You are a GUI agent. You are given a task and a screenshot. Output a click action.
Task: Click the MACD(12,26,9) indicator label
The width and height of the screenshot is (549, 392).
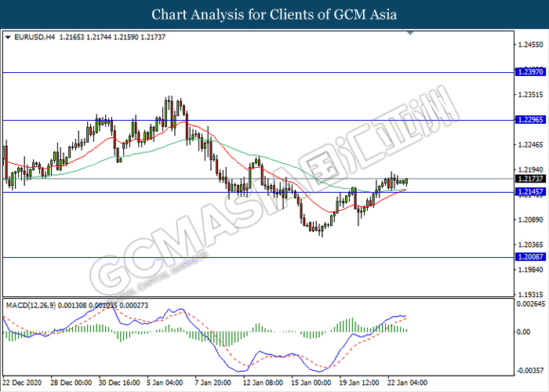point(31,303)
